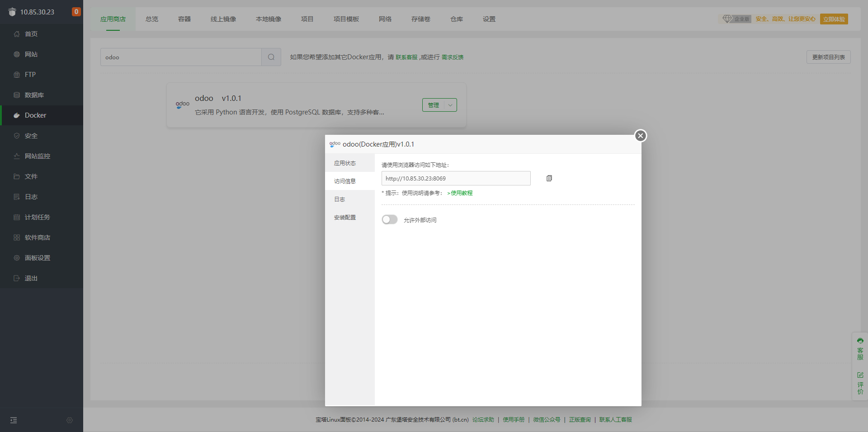Switch to the 总览 tab
868x432 pixels.
point(152,19)
